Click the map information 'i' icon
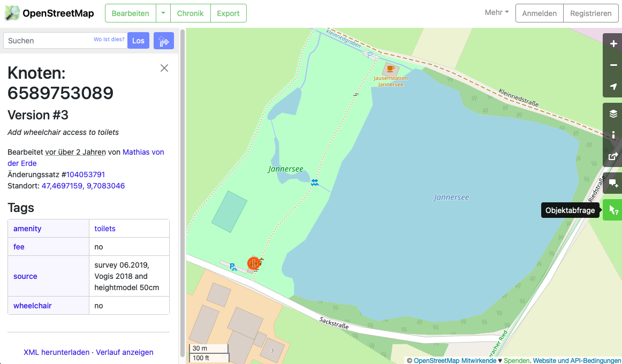Image resolution: width=622 pixels, height=364 pixels. tap(612, 135)
